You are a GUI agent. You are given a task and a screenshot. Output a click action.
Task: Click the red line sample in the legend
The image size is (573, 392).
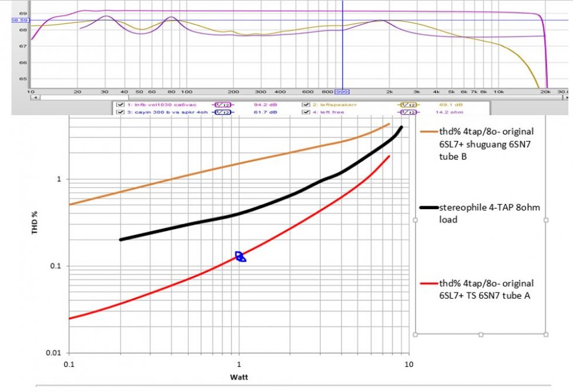(x=429, y=283)
